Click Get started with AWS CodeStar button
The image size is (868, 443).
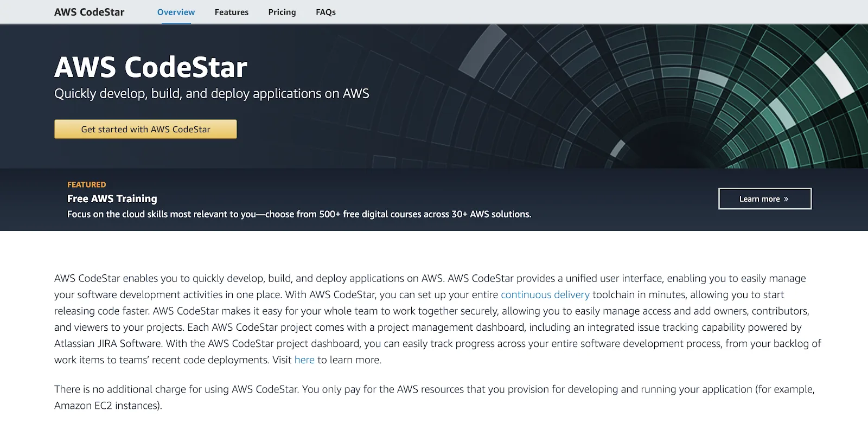click(x=145, y=129)
